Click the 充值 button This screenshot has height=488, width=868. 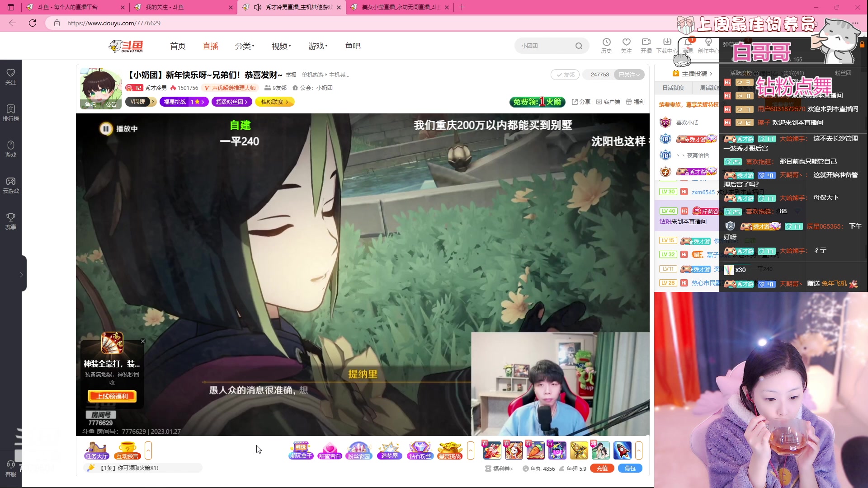[602, 469]
